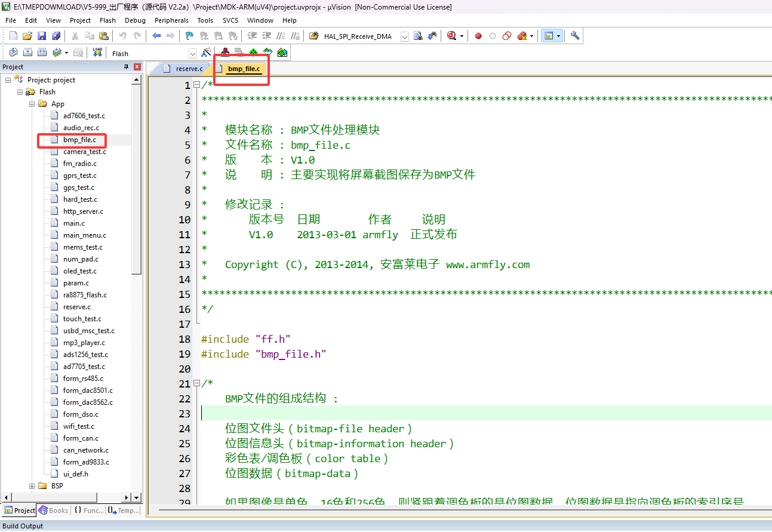Start the debug session with the magnifier-d icon
Viewport: 772px width, 532px height.
[451, 36]
